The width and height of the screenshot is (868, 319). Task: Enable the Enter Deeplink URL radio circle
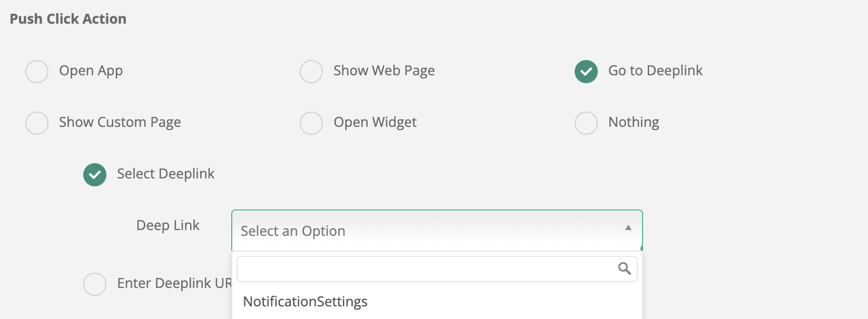coord(95,284)
